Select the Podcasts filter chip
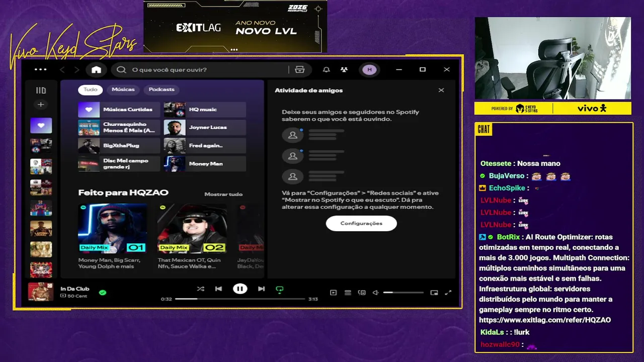 162,89
